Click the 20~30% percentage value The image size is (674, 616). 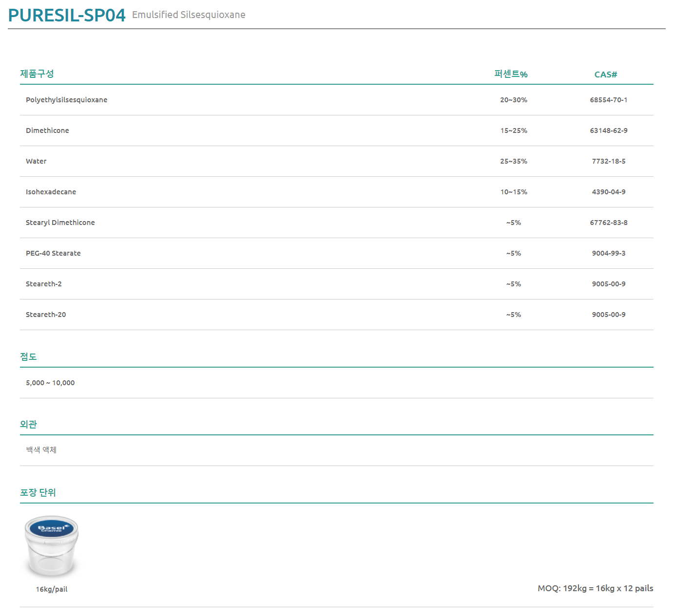tap(514, 100)
